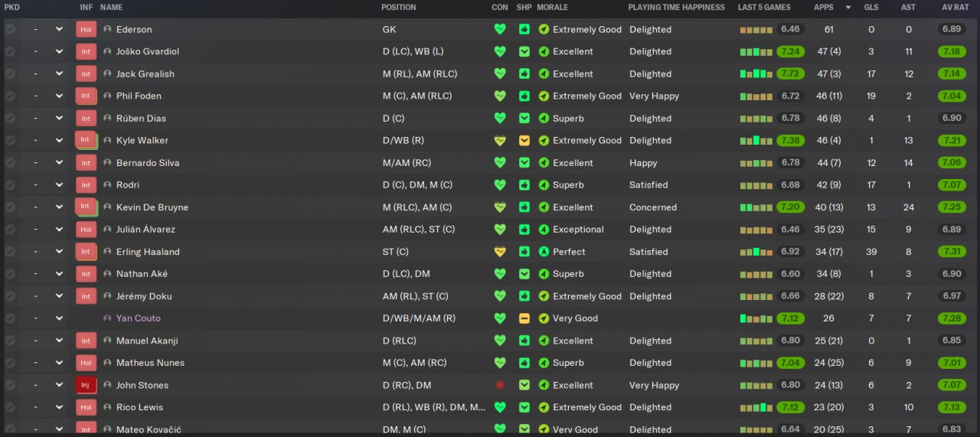
Task: Click Phil Foden's green morale arrow icon
Action: (544, 96)
